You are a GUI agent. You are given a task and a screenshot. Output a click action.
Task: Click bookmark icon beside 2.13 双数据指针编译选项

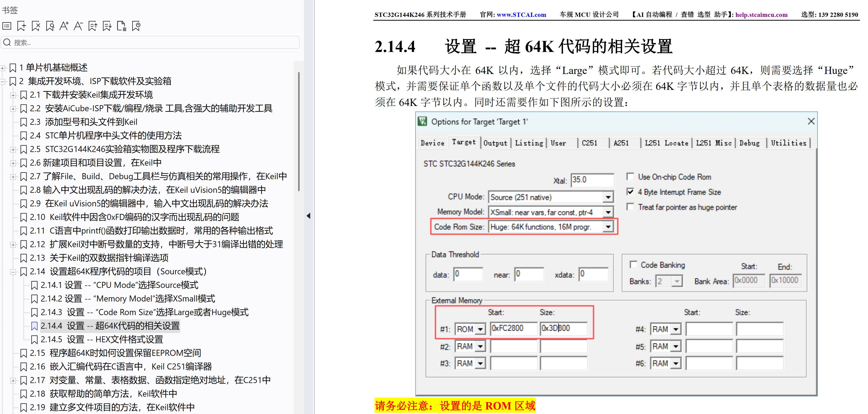[x=24, y=258]
